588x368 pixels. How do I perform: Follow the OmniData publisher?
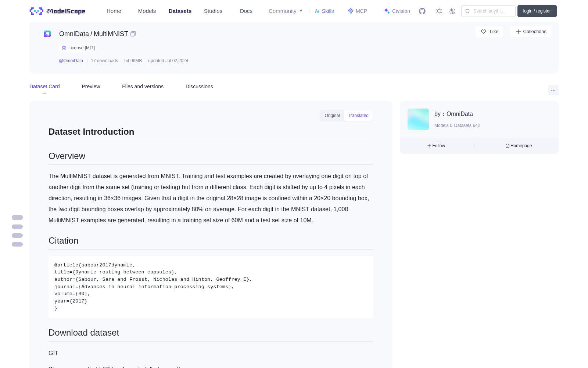(x=436, y=146)
